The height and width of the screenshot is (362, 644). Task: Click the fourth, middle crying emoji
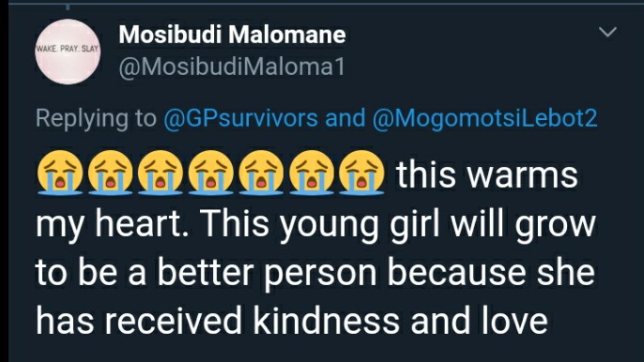(210, 173)
